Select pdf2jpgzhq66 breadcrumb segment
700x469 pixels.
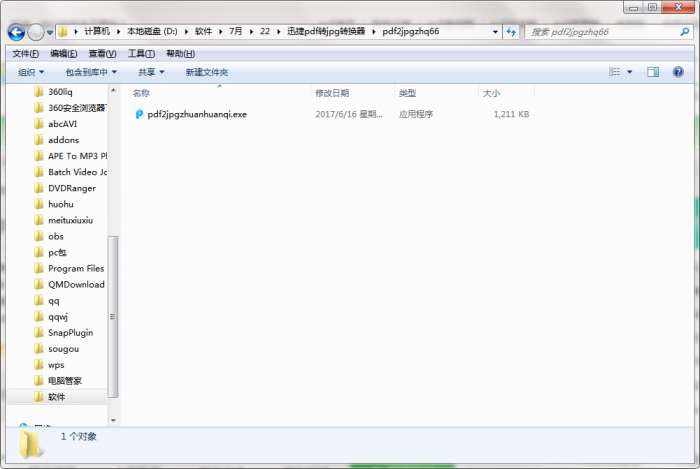tap(411, 31)
